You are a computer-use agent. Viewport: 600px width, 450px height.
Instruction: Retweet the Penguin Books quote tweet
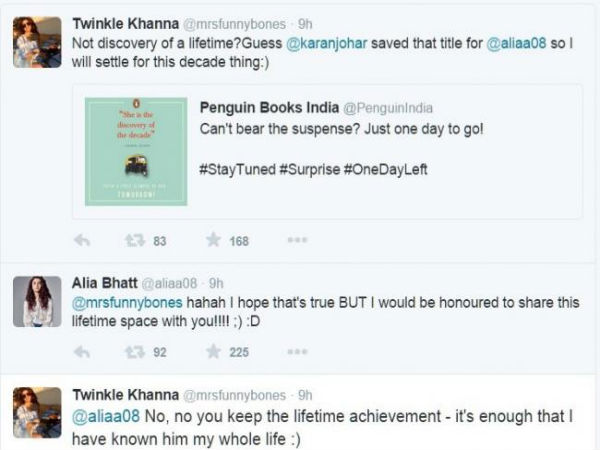(134, 240)
